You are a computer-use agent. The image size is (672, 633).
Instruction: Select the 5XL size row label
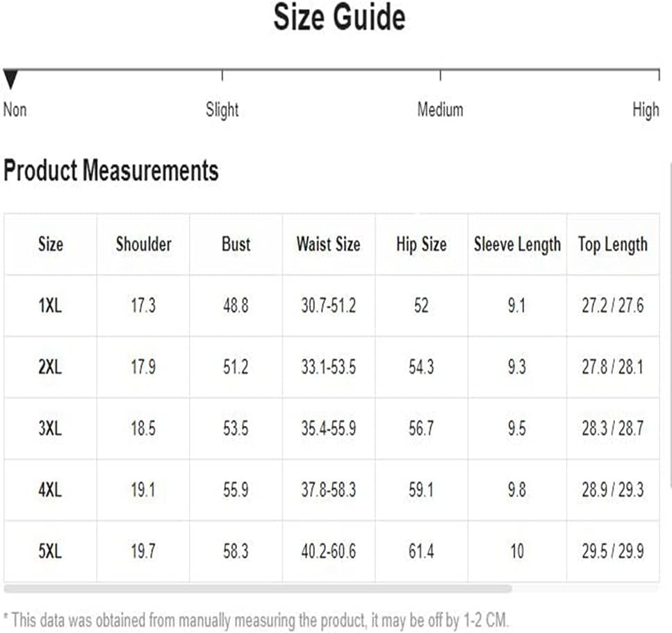click(x=50, y=551)
